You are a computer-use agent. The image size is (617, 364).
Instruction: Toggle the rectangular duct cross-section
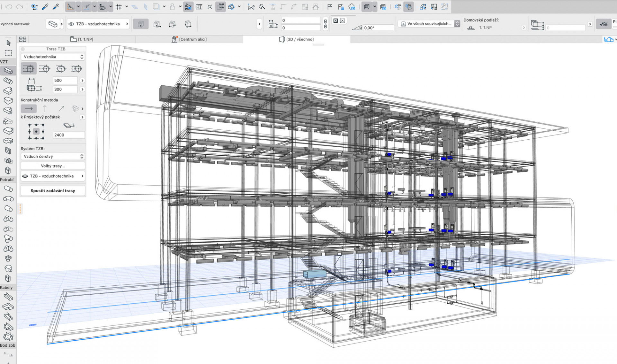click(x=29, y=69)
